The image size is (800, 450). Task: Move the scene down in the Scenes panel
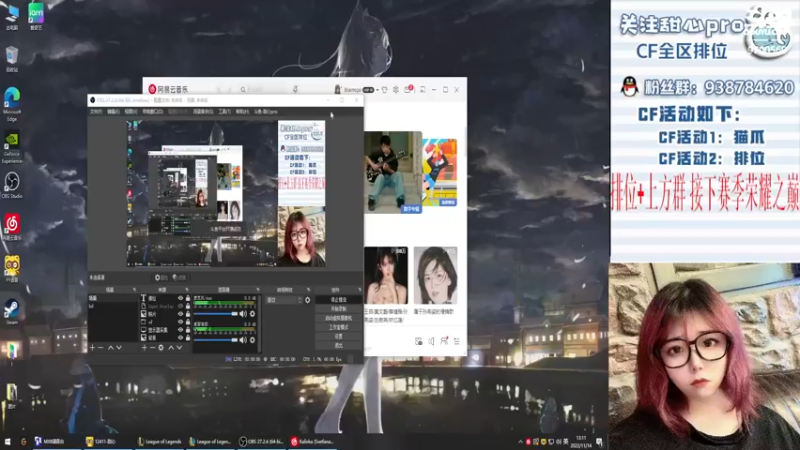[119, 347]
